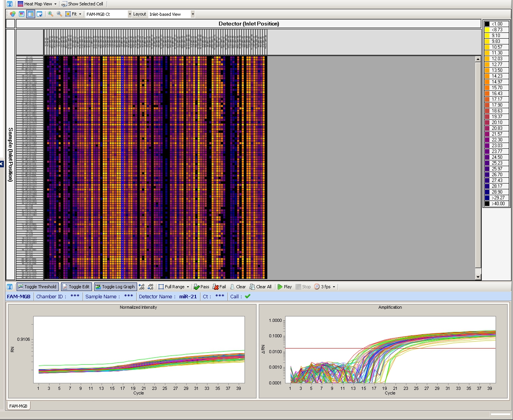The width and height of the screenshot is (513, 420).
Task: Click the zoom out magnifier icon
Action: click(59, 14)
